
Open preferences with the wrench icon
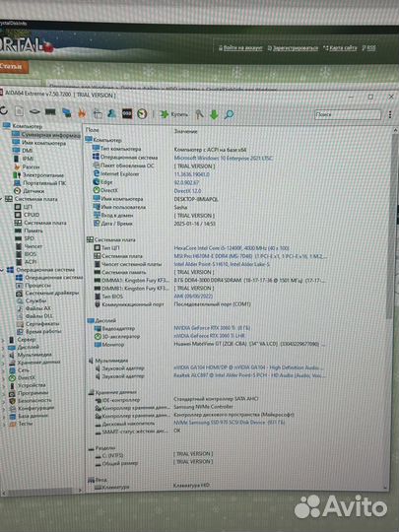[x=199, y=114]
